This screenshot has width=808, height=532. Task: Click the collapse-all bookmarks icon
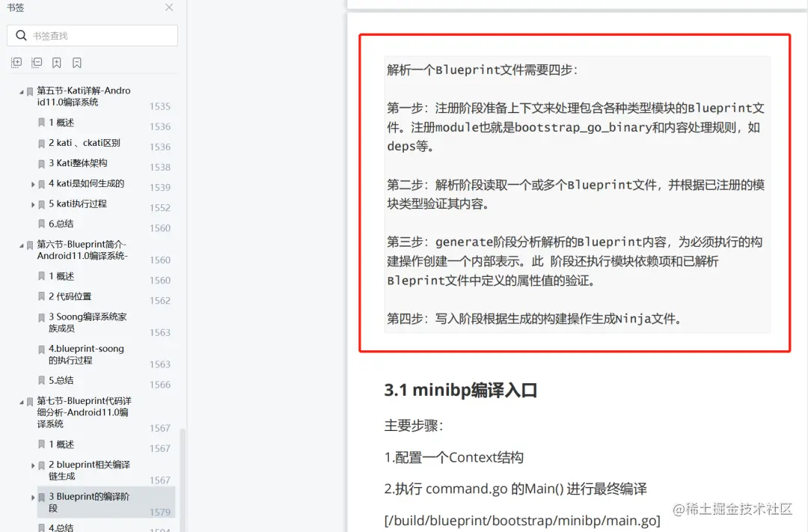coord(37,62)
